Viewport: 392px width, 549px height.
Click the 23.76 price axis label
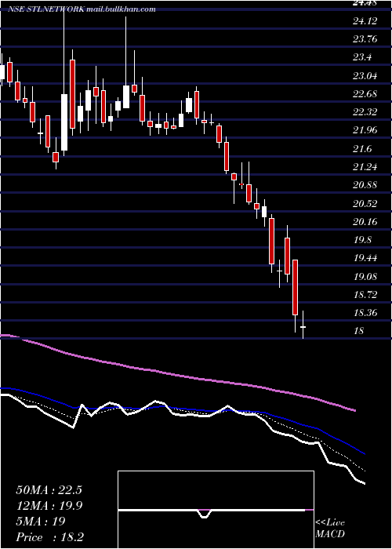[x=365, y=39]
